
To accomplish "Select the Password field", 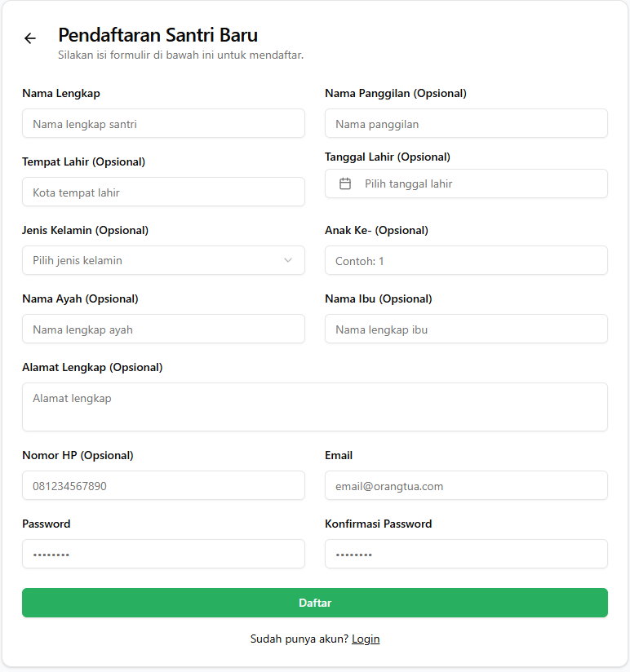I will pos(163,554).
